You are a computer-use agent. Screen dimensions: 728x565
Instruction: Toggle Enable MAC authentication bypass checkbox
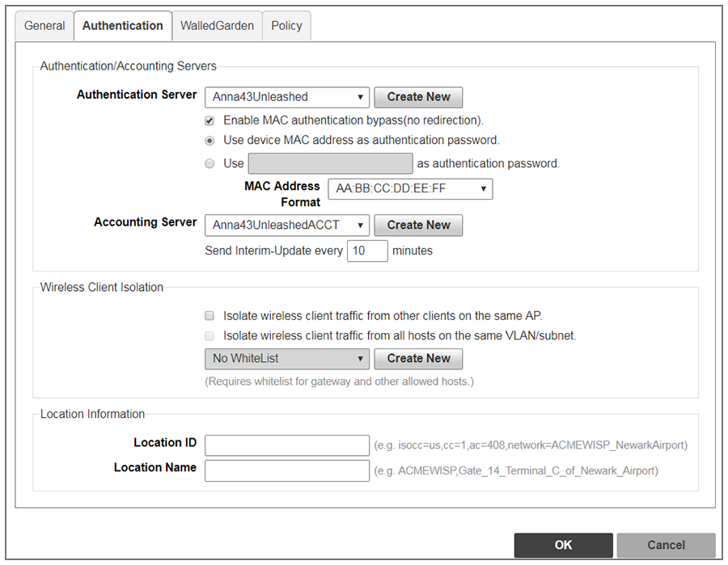point(210,120)
